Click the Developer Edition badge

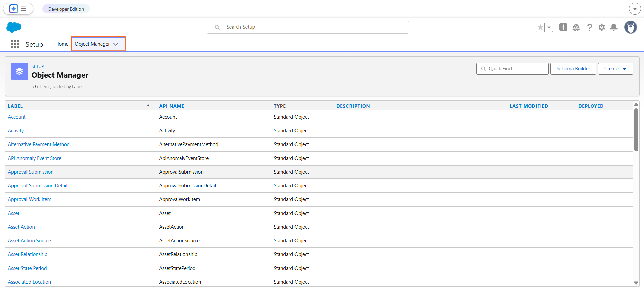click(x=66, y=9)
